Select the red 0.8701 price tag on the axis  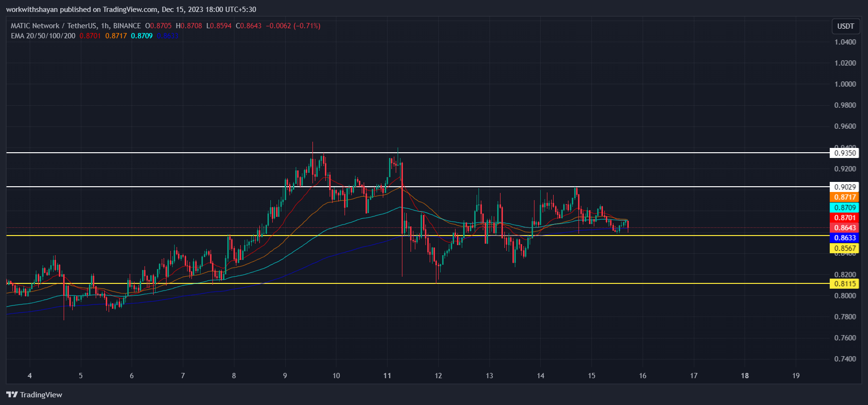[845, 218]
